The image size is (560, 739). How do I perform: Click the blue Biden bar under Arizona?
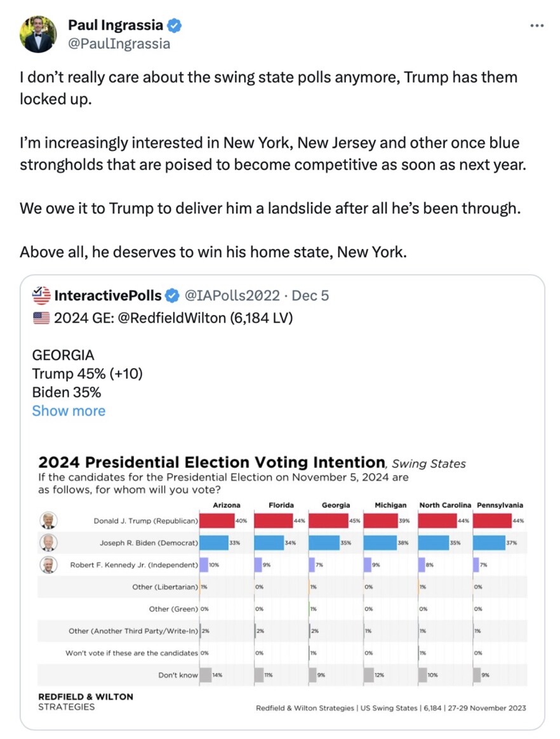click(214, 543)
